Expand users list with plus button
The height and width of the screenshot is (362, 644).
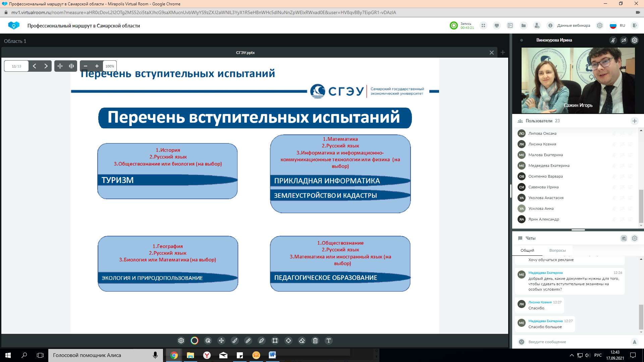pos(634,121)
